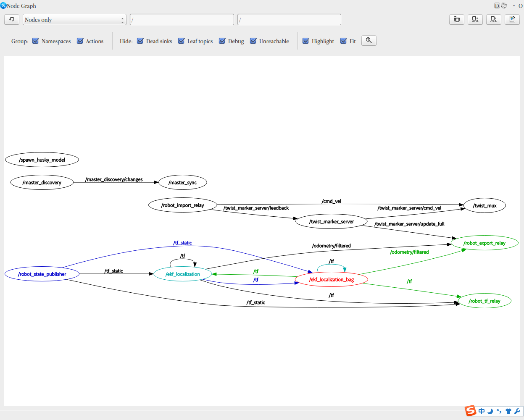
Task: Toggle the Fit checkbox
Action: click(x=344, y=41)
